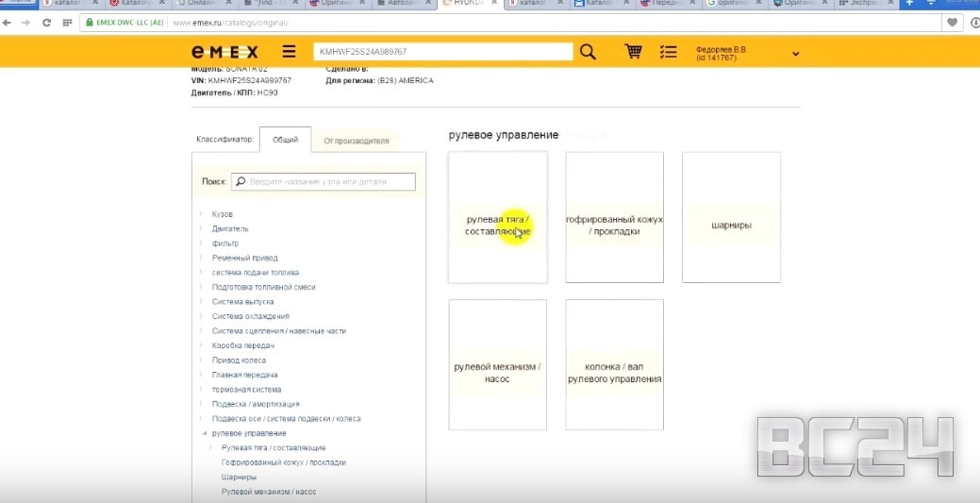The height and width of the screenshot is (503, 980).
Task: Expand the Кузов tree node
Action: 201,214
